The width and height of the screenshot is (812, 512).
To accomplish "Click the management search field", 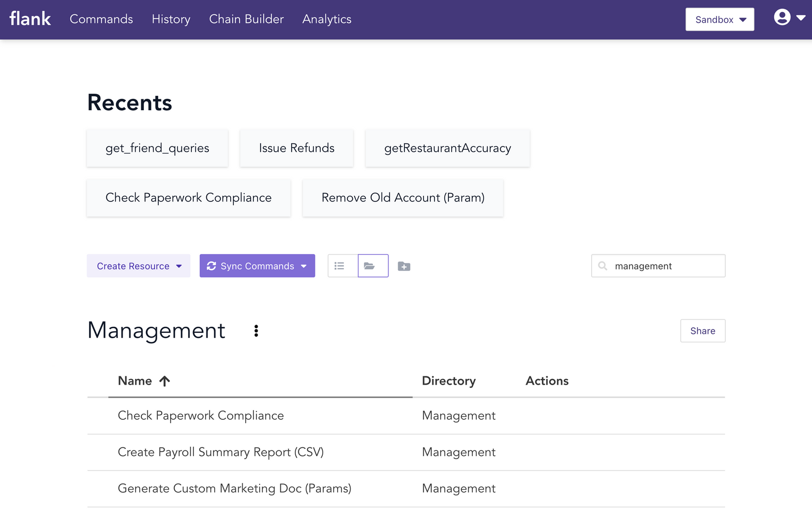I will (665, 266).
